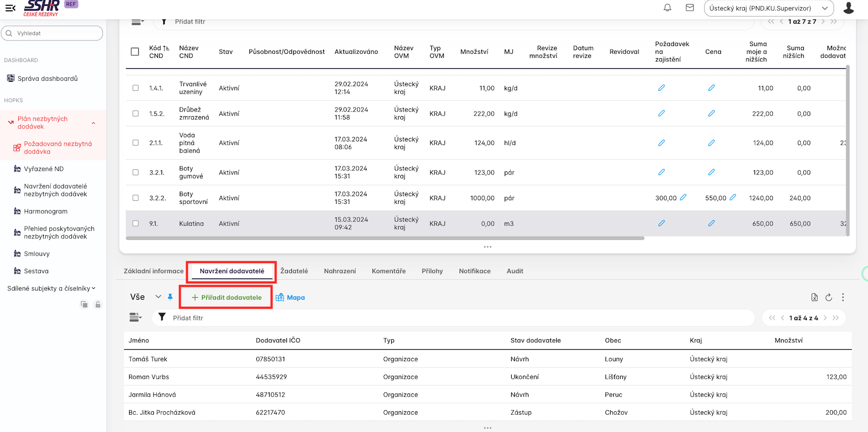Refresh the supplier list

pos(828,298)
